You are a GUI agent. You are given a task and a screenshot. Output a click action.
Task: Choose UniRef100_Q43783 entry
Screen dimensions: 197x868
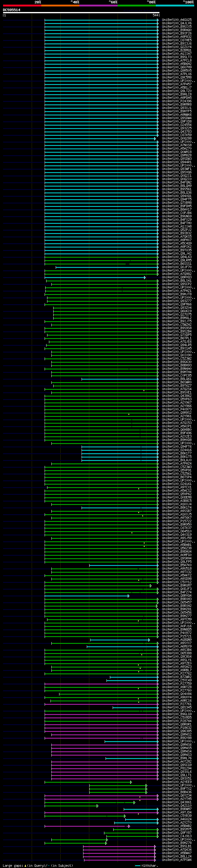point(177,132)
